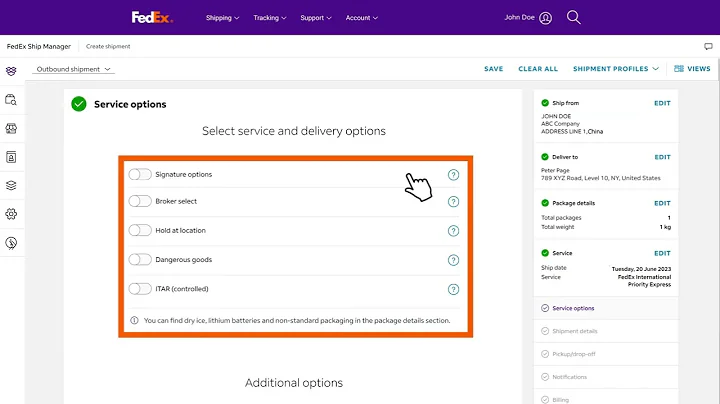This screenshot has height=404, width=720.
Task: Go to Shipment details step
Action: (606, 331)
